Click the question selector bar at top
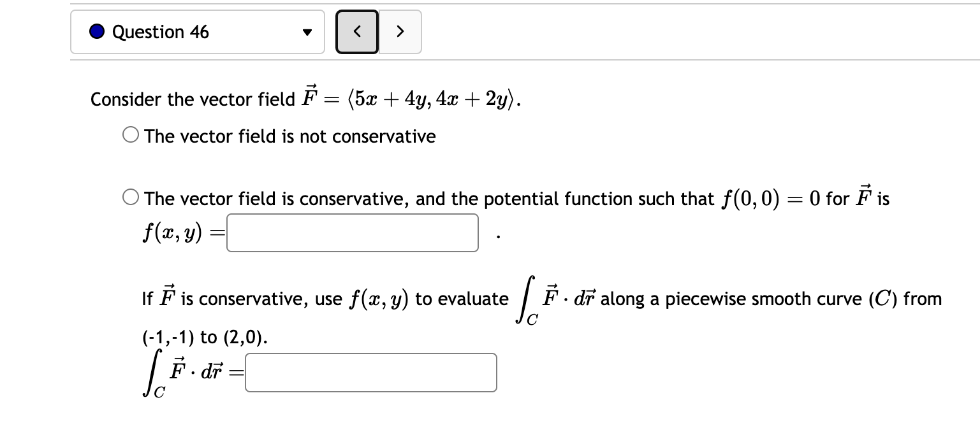 197,31
